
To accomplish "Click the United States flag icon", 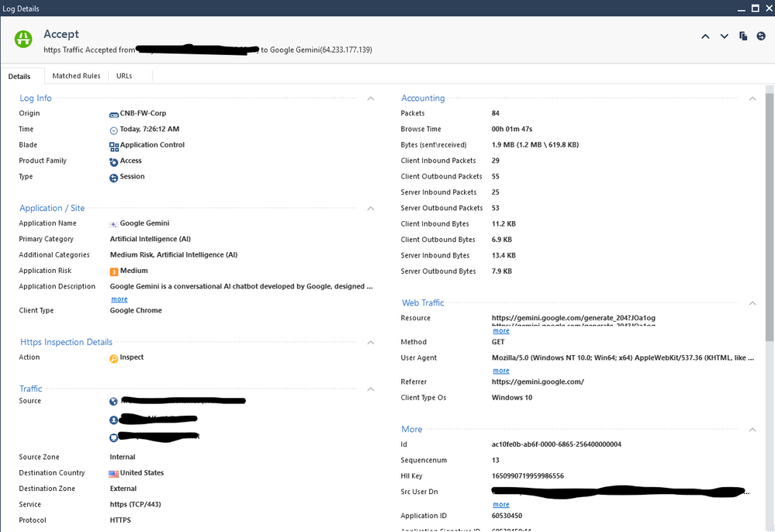I will [114, 474].
